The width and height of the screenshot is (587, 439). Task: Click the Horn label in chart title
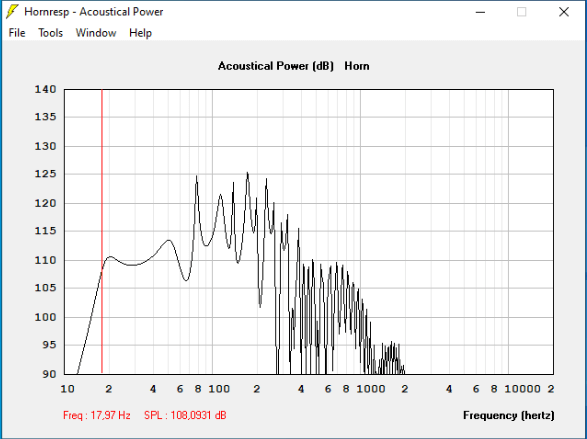(x=357, y=66)
